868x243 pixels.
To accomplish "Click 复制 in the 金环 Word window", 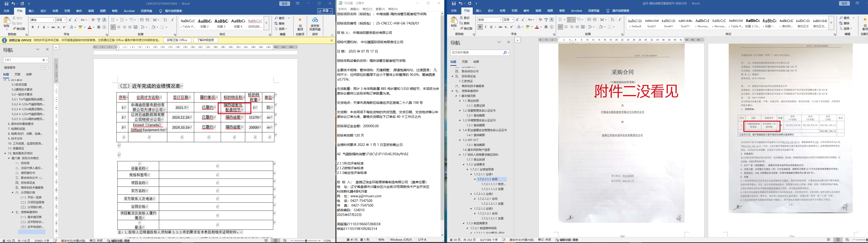I will 464,23.
